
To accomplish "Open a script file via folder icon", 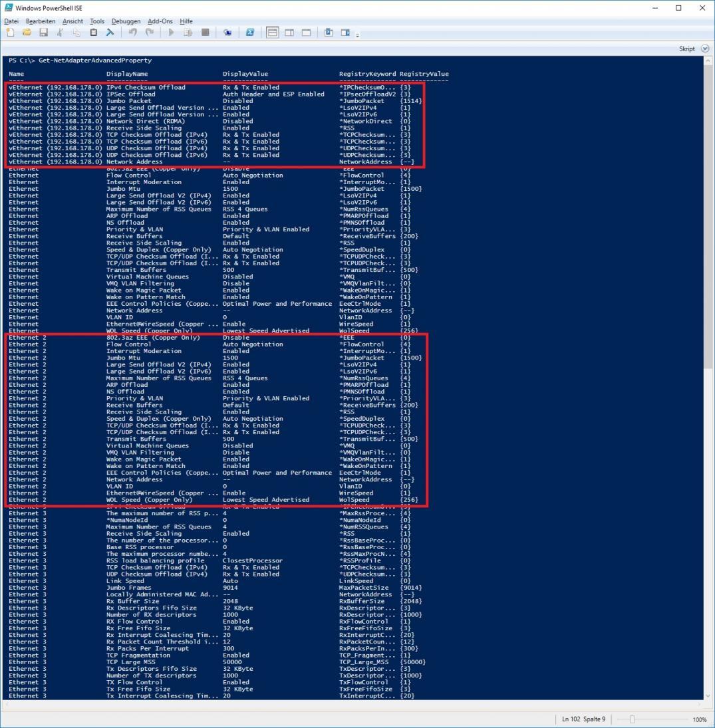I will pos(27,33).
